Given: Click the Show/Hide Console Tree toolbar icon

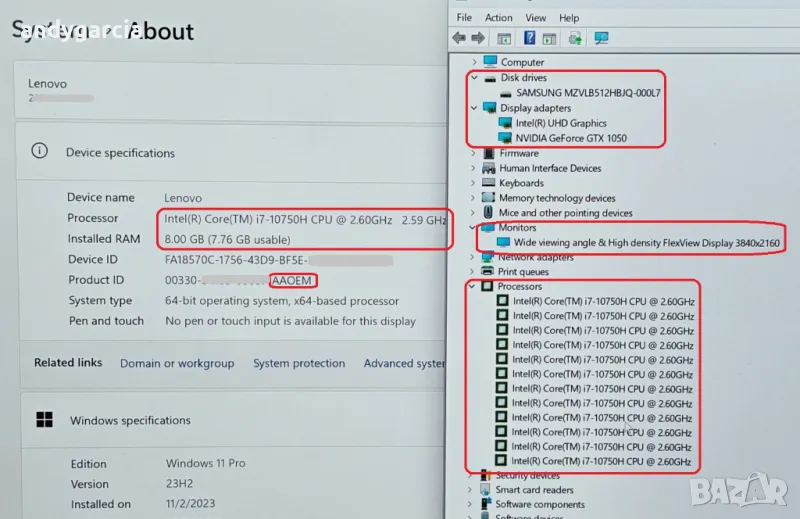Looking at the screenshot, I should (505, 39).
